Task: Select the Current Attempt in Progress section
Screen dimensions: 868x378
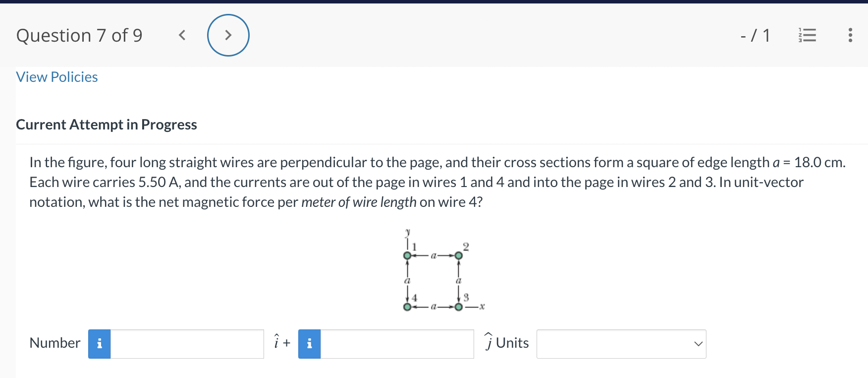Action: pos(107,125)
